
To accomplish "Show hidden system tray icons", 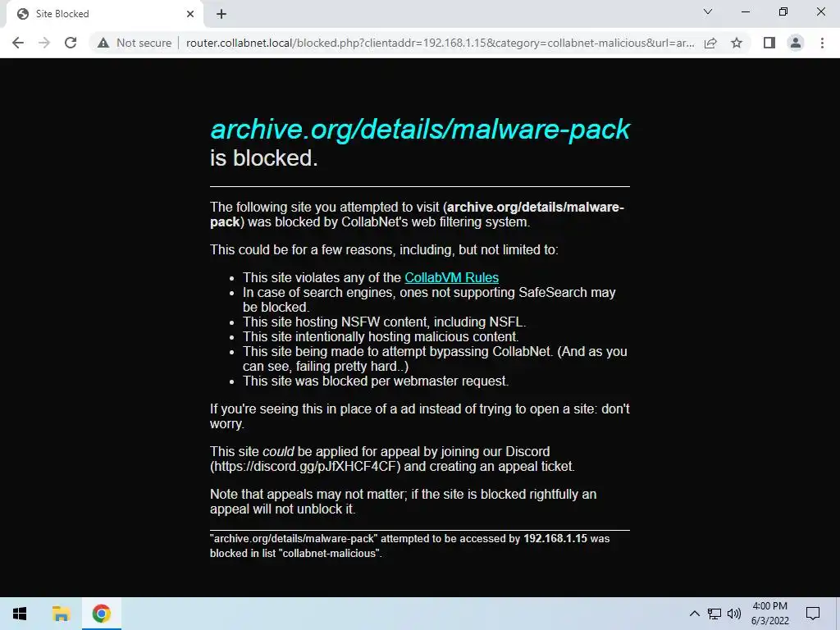I will pos(694,614).
